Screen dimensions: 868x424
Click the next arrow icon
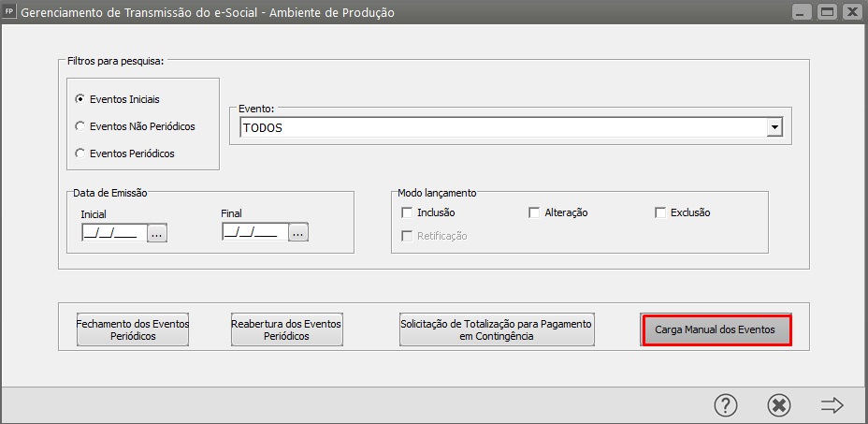832,404
